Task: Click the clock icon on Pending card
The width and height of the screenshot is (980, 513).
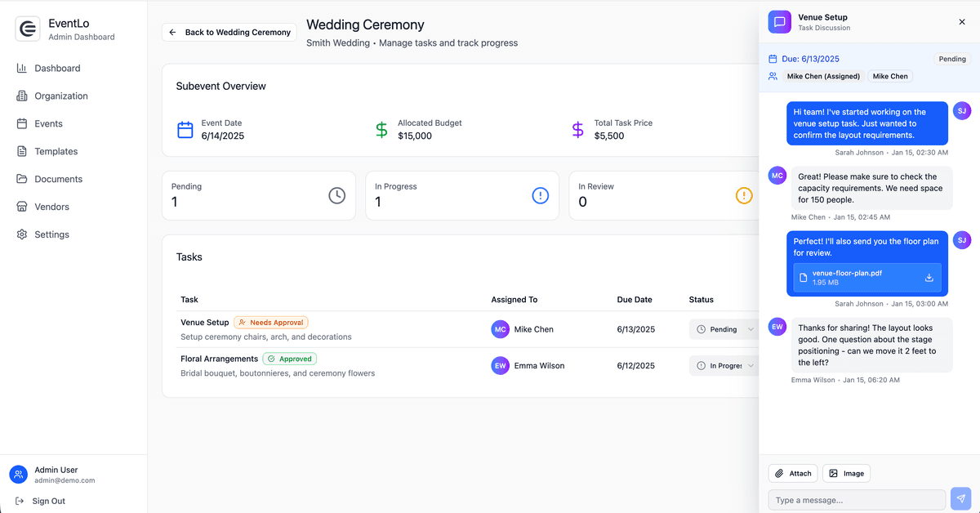Action: pyautogui.click(x=337, y=195)
